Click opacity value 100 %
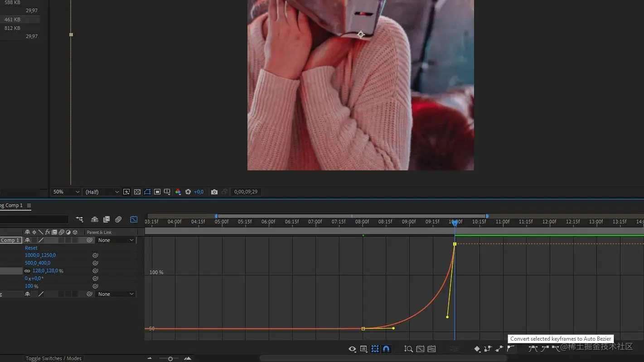This screenshot has height=362, width=644. [31, 286]
